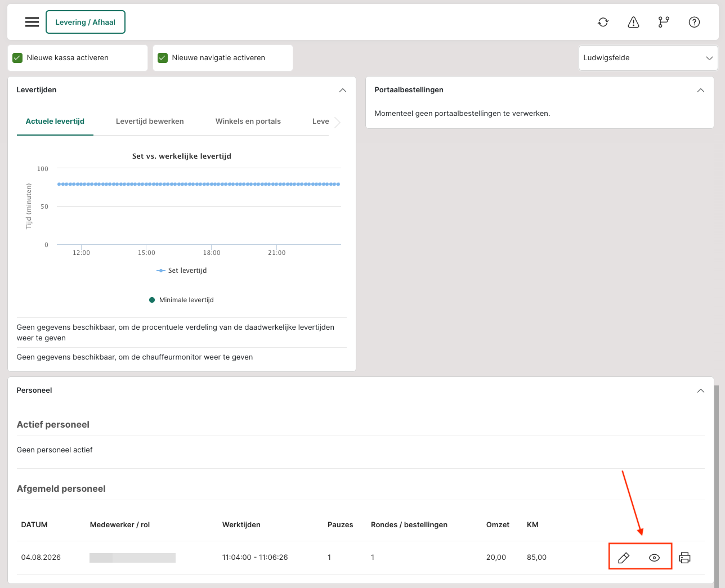725x588 pixels.
Task: Collapse the Levertijden panel
Action: [342, 90]
